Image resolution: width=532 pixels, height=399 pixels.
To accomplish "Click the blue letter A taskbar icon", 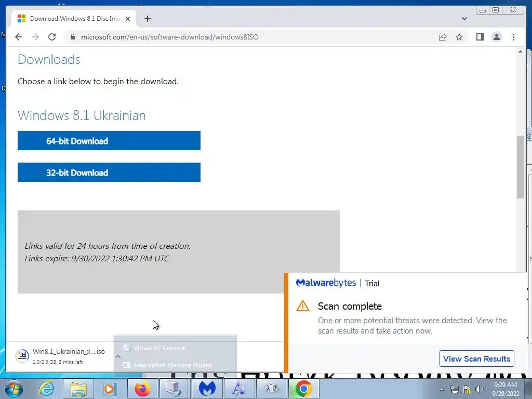I will point(238,389).
